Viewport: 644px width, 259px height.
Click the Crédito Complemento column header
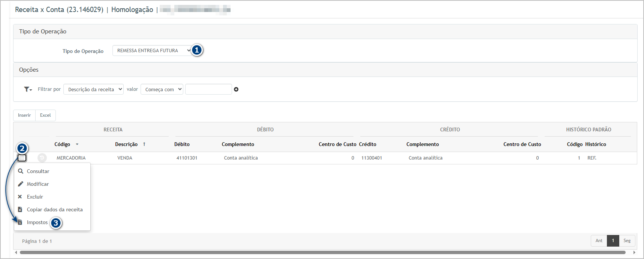pyautogui.click(x=422, y=144)
